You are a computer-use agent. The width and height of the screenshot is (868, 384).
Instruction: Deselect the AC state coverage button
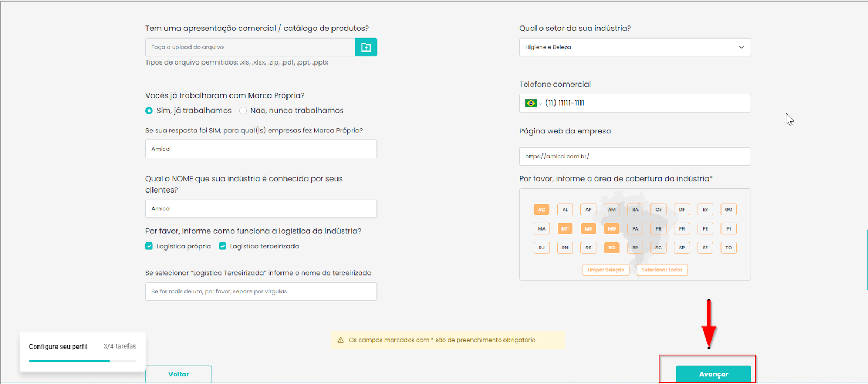point(541,209)
